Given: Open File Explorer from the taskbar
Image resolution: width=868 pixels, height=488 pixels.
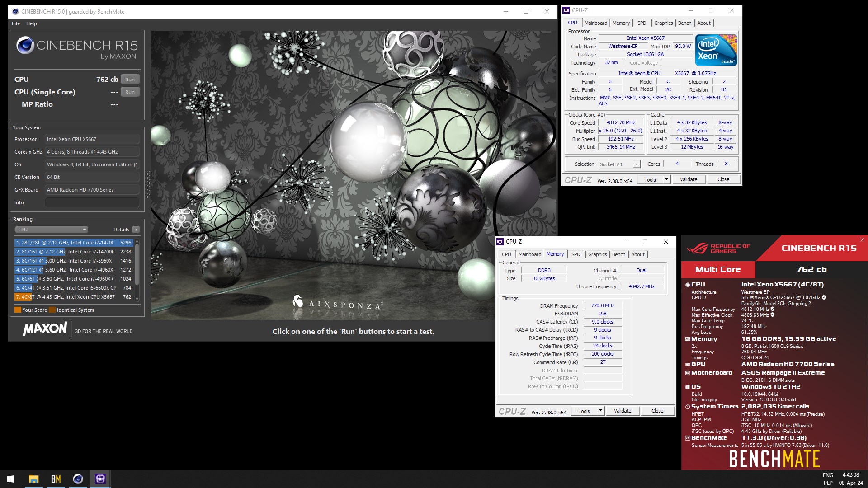Looking at the screenshot, I should pyautogui.click(x=33, y=479).
